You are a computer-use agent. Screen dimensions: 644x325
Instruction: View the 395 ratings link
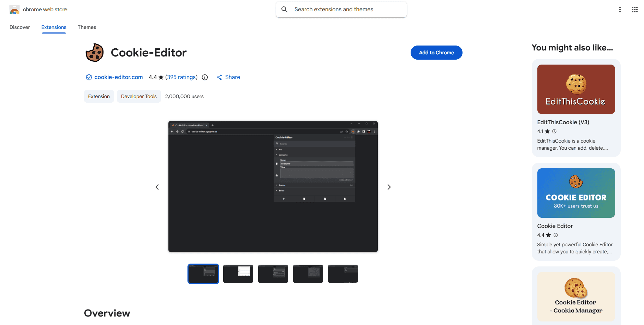181,77
